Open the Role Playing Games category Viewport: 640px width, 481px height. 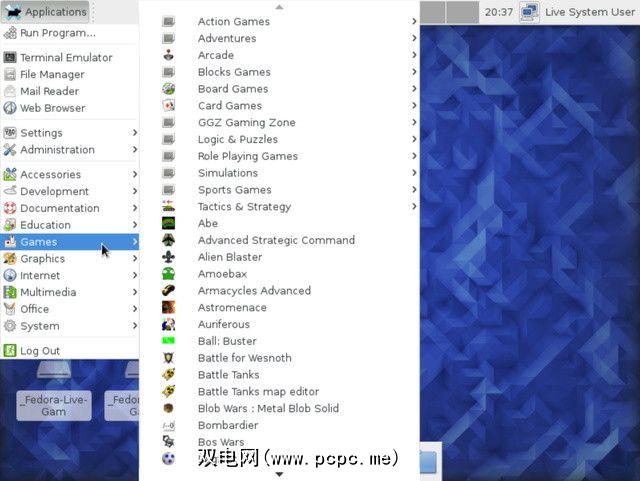click(x=280, y=156)
